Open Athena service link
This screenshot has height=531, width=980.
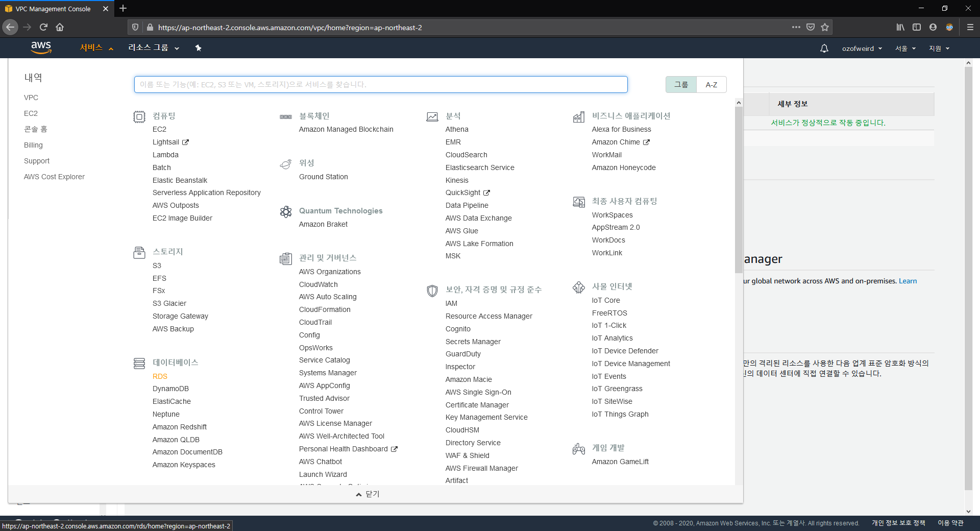[x=457, y=129]
